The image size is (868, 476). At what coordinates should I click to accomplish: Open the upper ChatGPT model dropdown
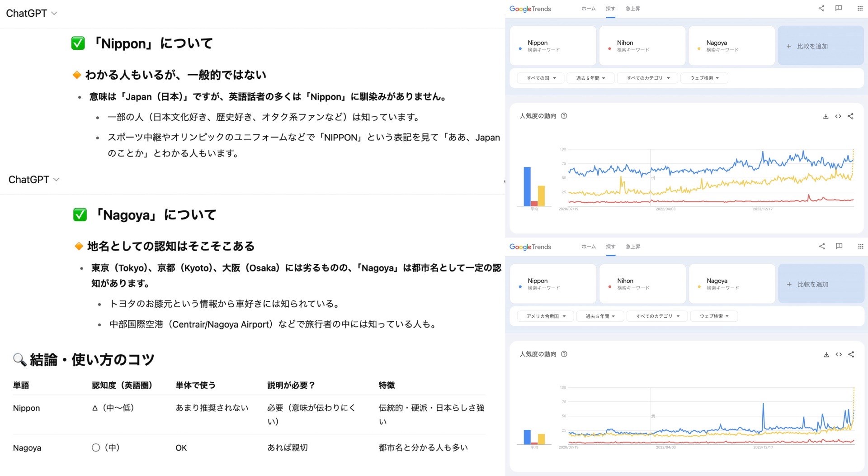(31, 13)
